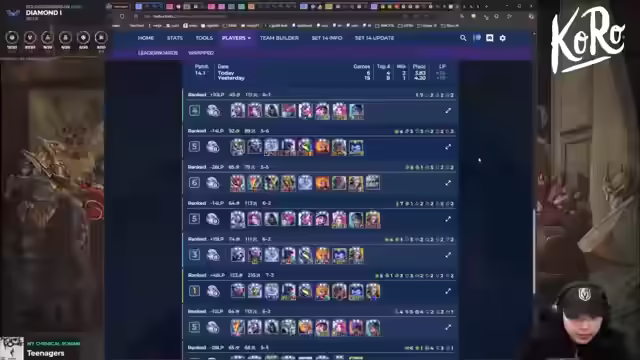
Task: Open the search icon in site header
Action: 463,38
